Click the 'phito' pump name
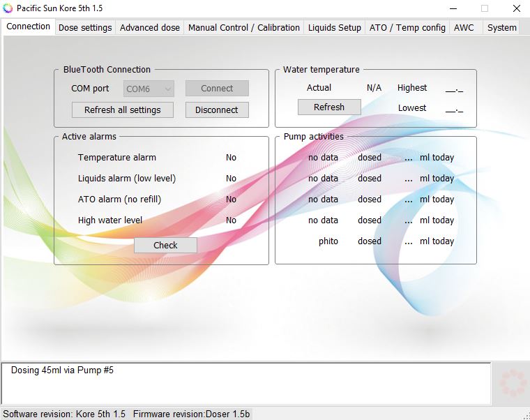This screenshot has width=530, height=420. click(328, 241)
